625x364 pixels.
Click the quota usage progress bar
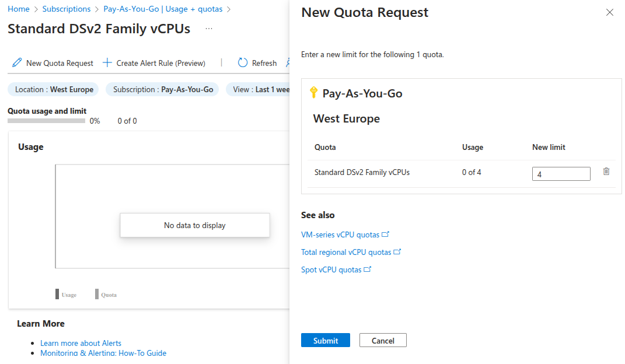pos(47,121)
